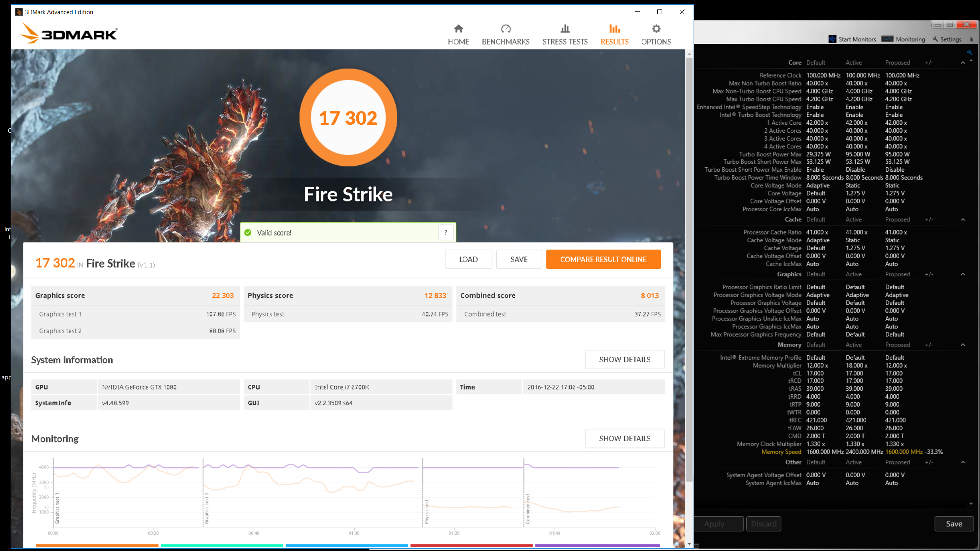Select proposed Turbo Boost Power Max 95.000 W
This screenshot has width=980, height=551.
pos(897,154)
